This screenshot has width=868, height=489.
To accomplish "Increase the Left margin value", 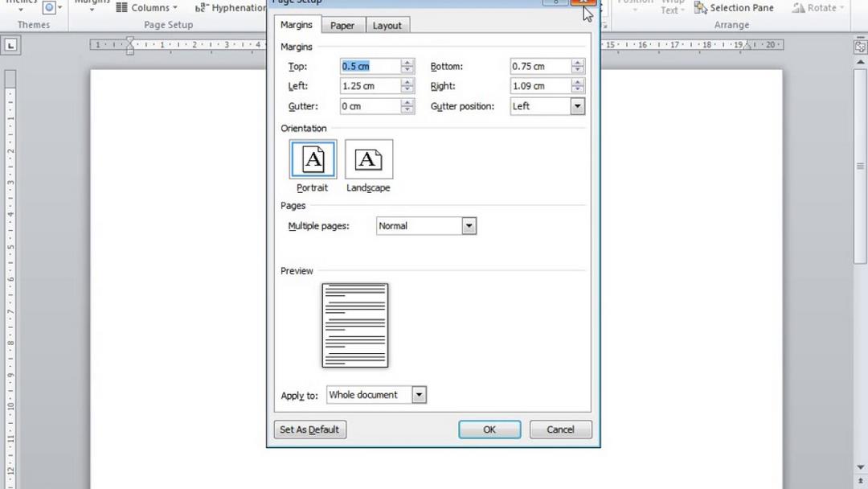I will click(407, 83).
